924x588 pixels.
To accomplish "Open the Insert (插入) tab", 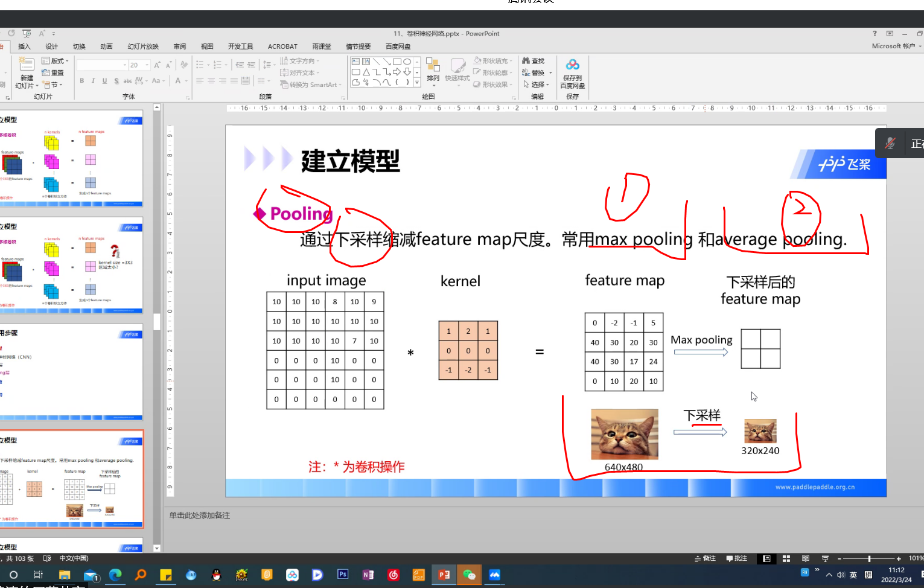I will [24, 46].
